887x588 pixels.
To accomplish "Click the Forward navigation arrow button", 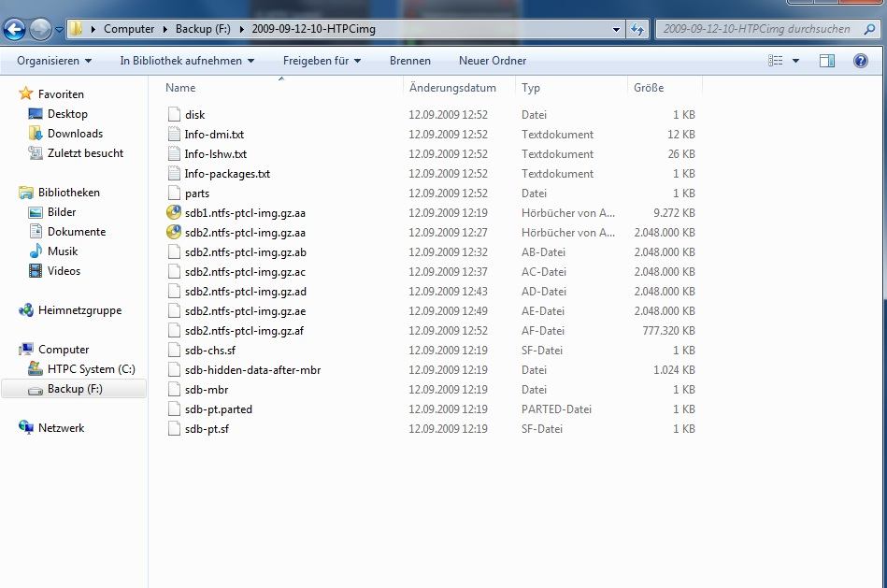I will pyautogui.click(x=40, y=29).
